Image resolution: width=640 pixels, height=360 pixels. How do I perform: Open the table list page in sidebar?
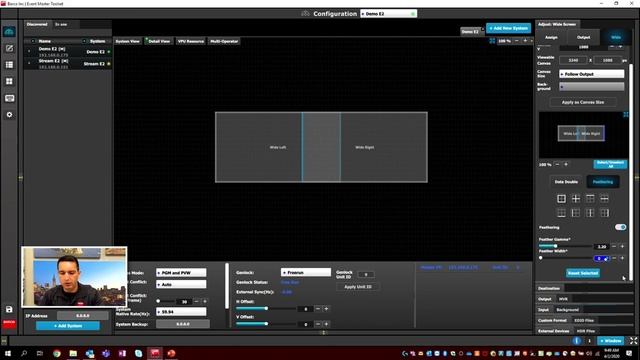coord(9,65)
